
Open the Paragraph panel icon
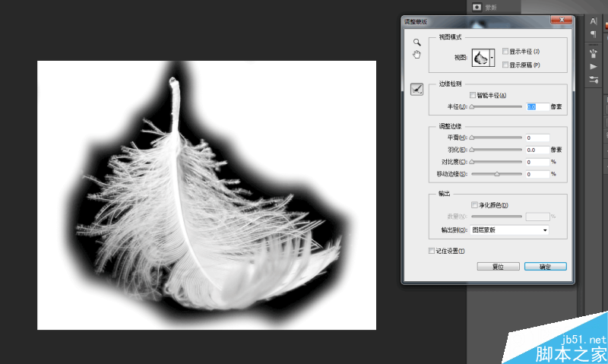point(594,34)
